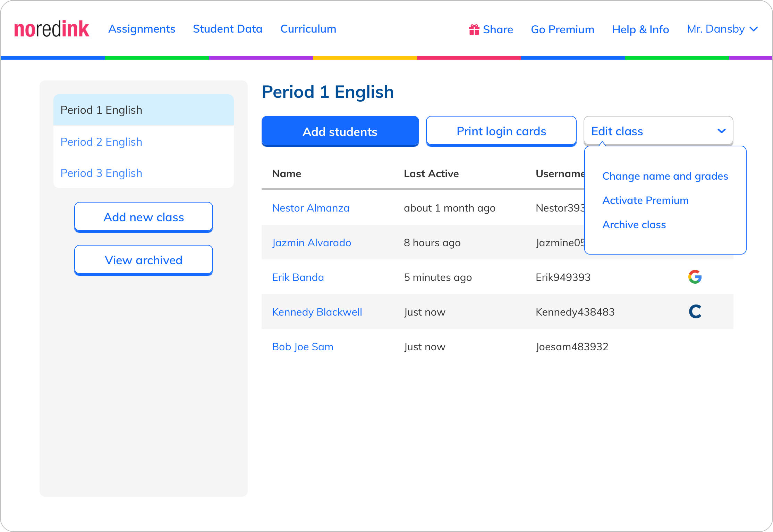
Task: Click Print login cards button
Action: point(501,131)
